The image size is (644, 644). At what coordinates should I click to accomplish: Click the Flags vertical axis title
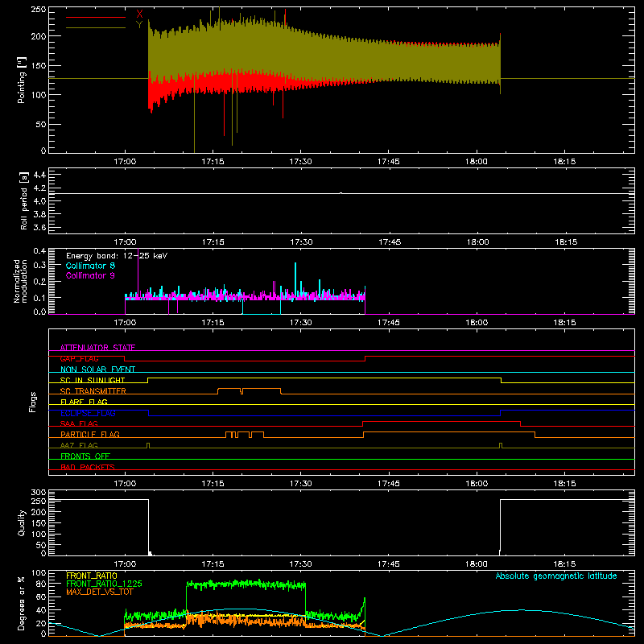(33, 402)
